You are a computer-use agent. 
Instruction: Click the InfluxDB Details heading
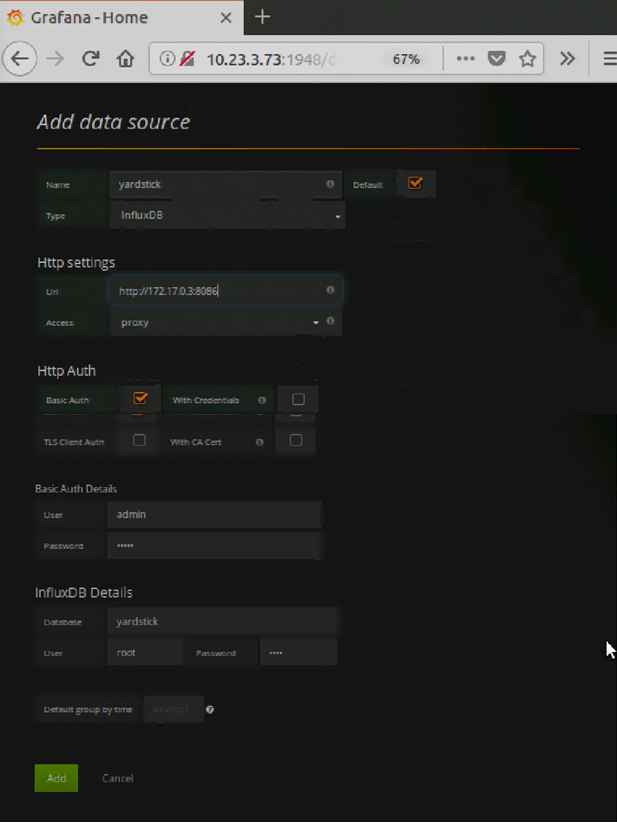[83, 593]
